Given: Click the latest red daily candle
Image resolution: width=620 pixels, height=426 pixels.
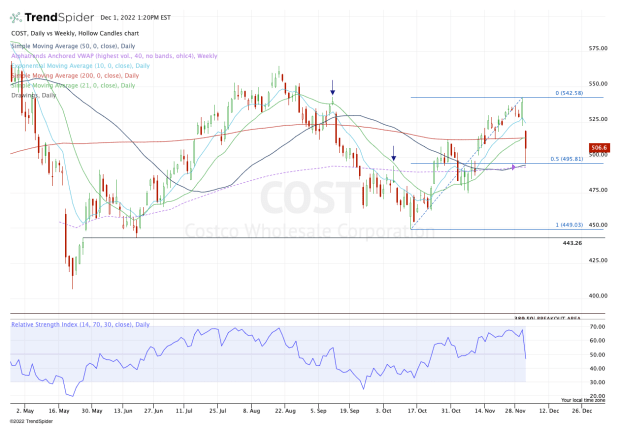Looking at the screenshot, I should [x=526, y=147].
